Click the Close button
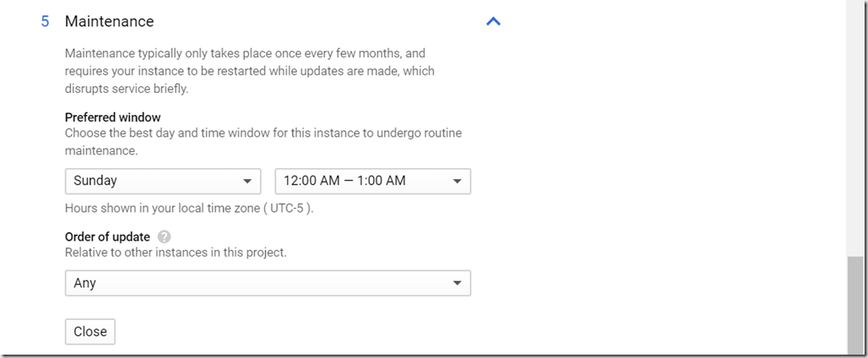Viewport: 868px width, 358px height. tap(90, 332)
